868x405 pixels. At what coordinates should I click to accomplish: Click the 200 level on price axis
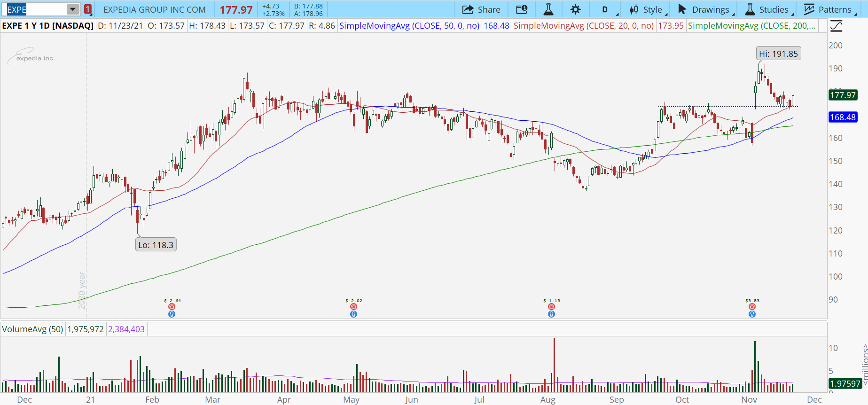click(836, 45)
